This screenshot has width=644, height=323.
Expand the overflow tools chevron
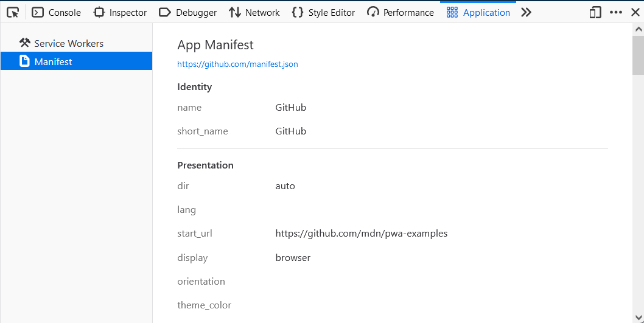pos(527,12)
